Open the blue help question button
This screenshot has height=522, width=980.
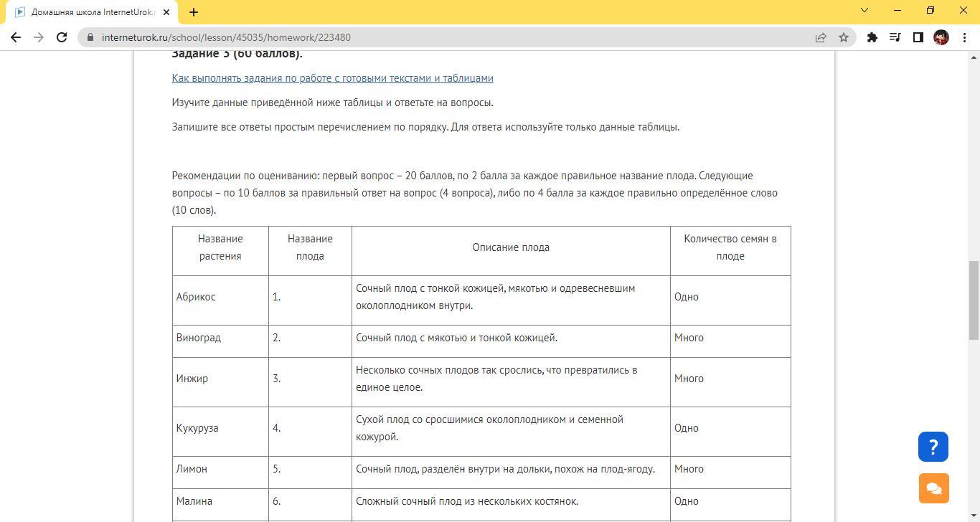(x=933, y=447)
